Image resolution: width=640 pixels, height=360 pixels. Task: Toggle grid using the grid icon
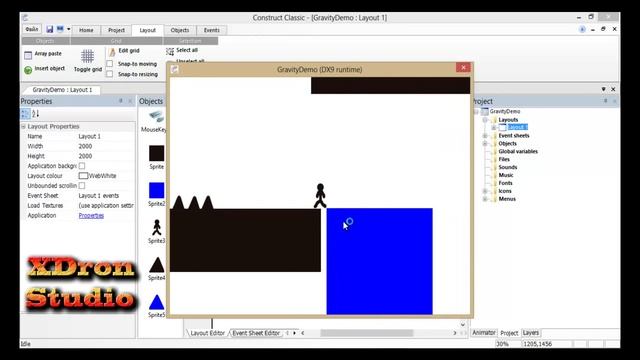tap(87, 56)
